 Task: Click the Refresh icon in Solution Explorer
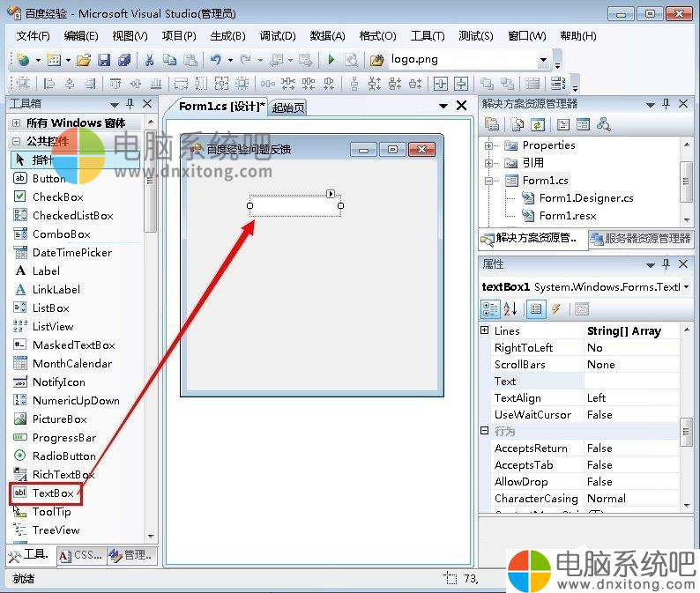tap(538, 124)
